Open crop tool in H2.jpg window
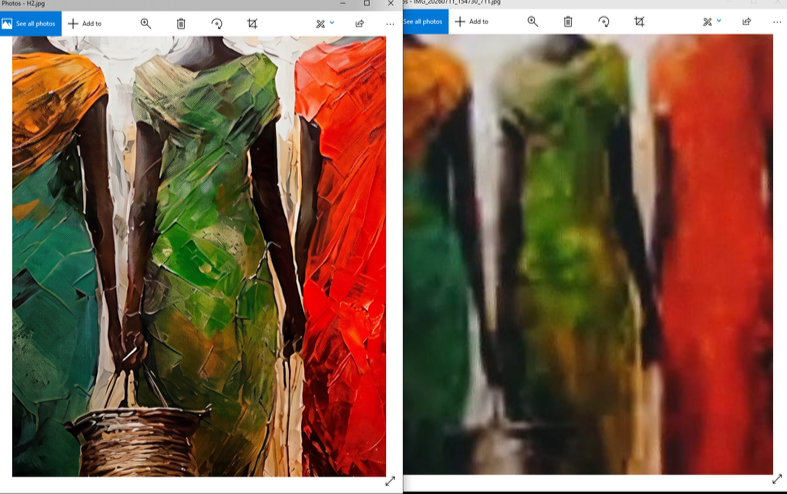The height and width of the screenshot is (494, 787). [252, 24]
